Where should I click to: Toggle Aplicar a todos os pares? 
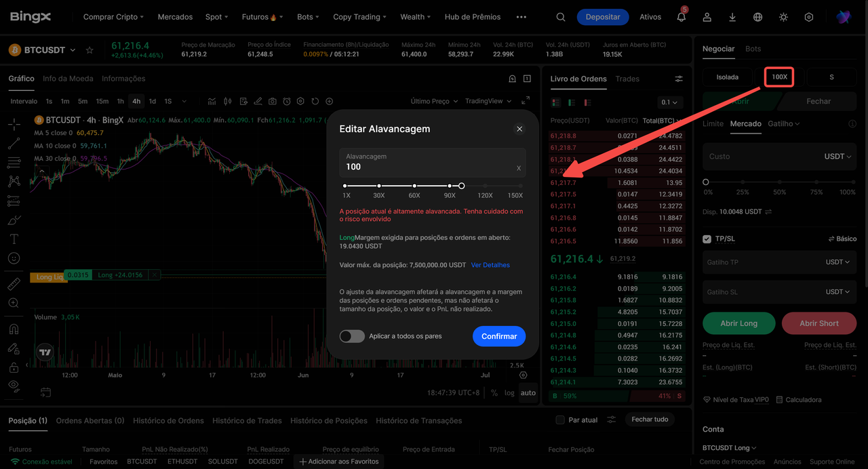[x=352, y=336]
